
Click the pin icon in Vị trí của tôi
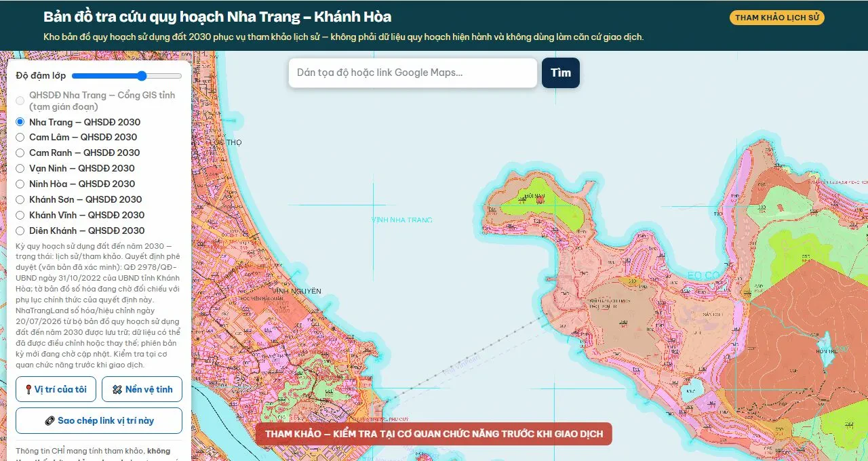tap(28, 390)
